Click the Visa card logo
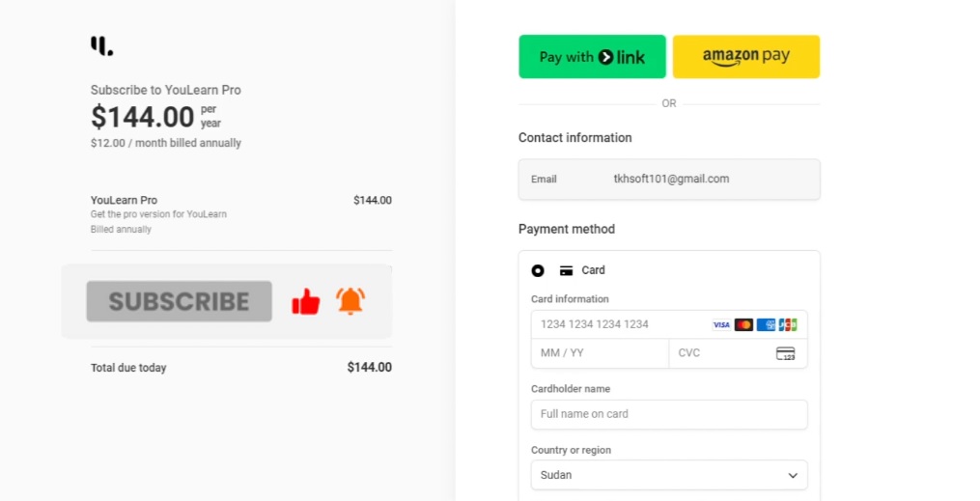Screen dimensions: 980x501 tap(721, 325)
